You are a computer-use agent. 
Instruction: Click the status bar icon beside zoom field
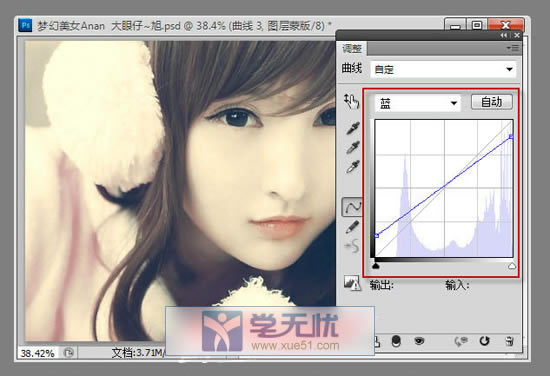pyautogui.click(x=69, y=352)
